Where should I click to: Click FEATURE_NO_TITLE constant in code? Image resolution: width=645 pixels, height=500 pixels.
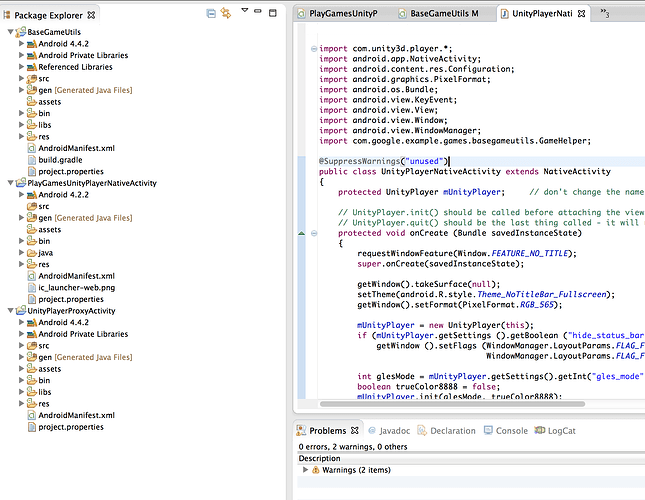[530, 253]
